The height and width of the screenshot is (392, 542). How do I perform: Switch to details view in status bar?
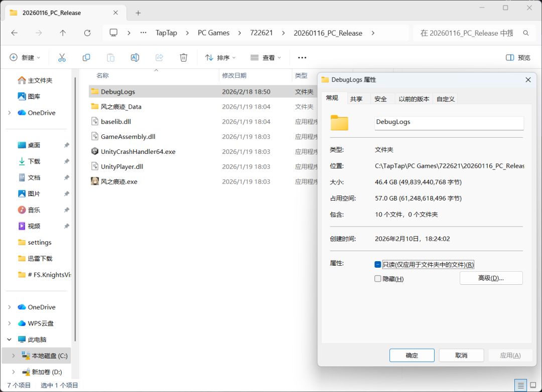point(520,385)
